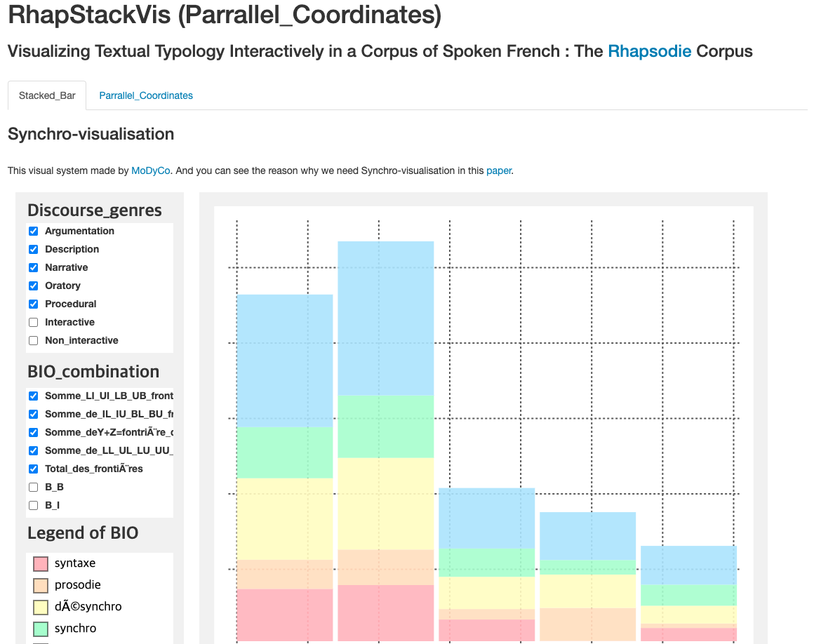Toggle the Description checkbox

[x=33, y=249]
